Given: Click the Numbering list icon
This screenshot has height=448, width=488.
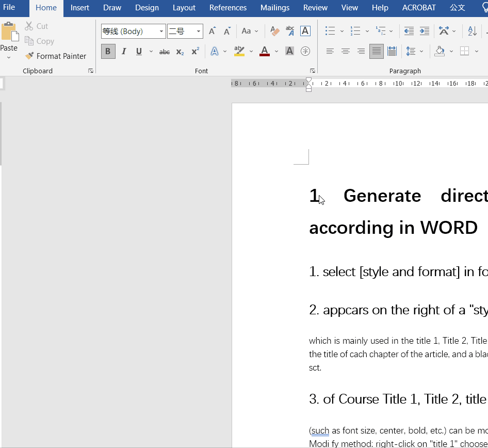Looking at the screenshot, I should (x=355, y=31).
